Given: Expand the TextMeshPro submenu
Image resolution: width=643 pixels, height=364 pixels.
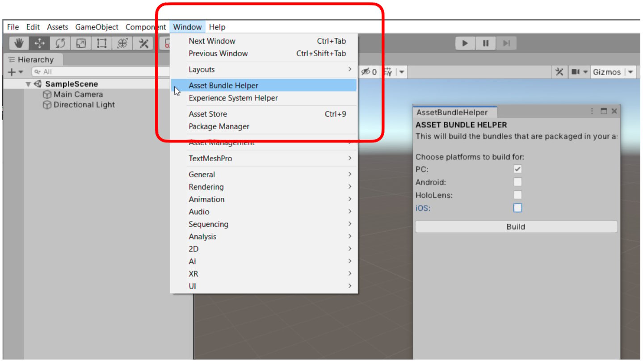Looking at the screenshot, I should pyautogui.click(x=264, y=159).
